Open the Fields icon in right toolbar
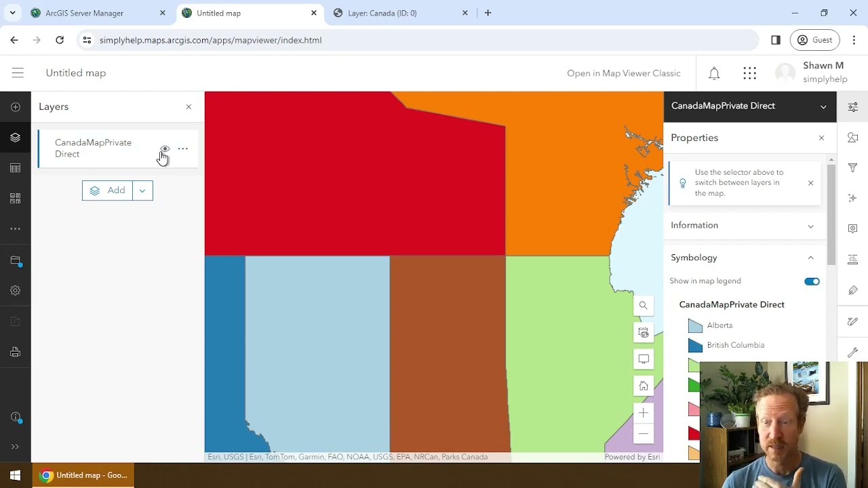This screenshot has height=488, width=868. (x=852, y=260)
